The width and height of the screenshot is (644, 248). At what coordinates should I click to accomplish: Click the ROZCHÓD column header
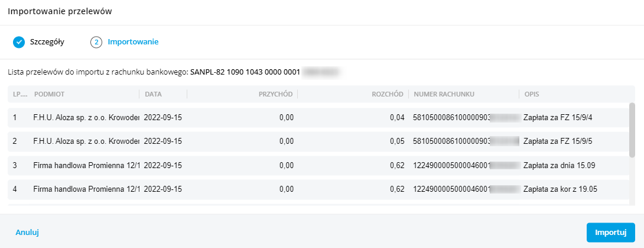tap(387, 94)
